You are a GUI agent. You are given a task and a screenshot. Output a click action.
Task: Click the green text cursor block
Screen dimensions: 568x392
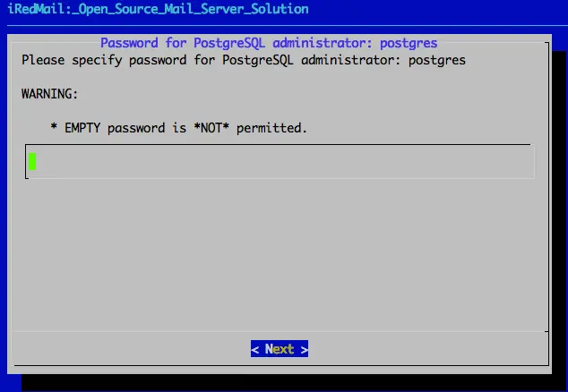tap(32, 161)
